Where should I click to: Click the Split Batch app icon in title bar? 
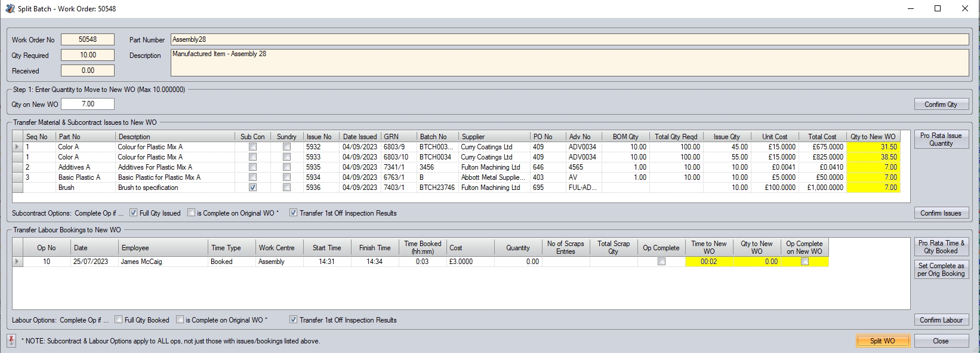pyautogui.click(x=10, y=8)
